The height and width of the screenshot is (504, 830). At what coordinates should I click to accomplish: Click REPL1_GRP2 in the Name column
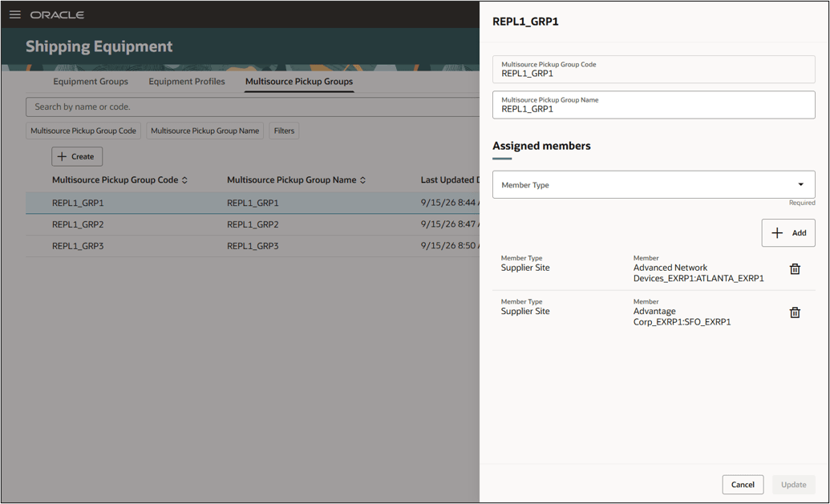[253, 225]
